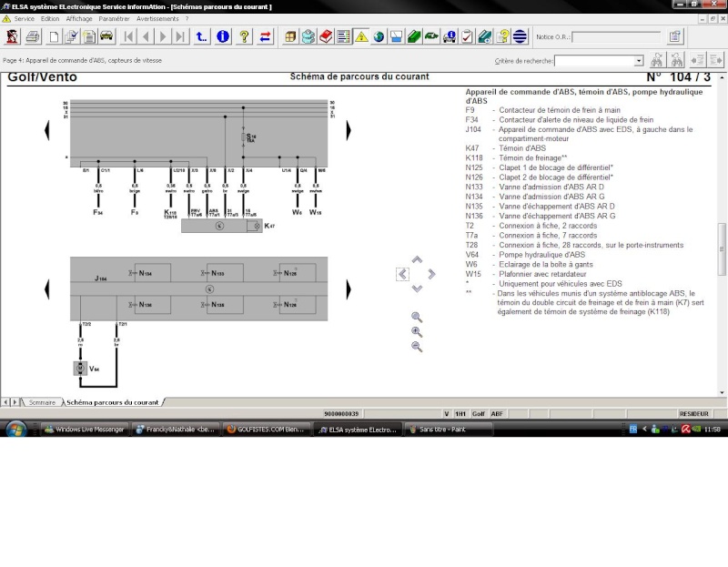Pan diagram up with navigation arrow
Screen dimensions: 728x567
tap(417, 259)
